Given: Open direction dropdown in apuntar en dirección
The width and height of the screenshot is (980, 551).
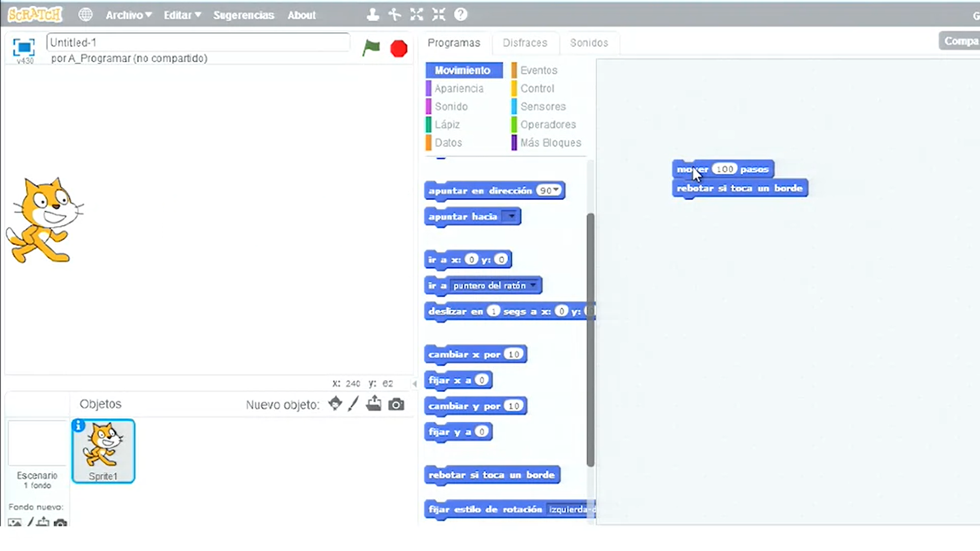Looking at the screenshot, I should click(x=557, y=190).
